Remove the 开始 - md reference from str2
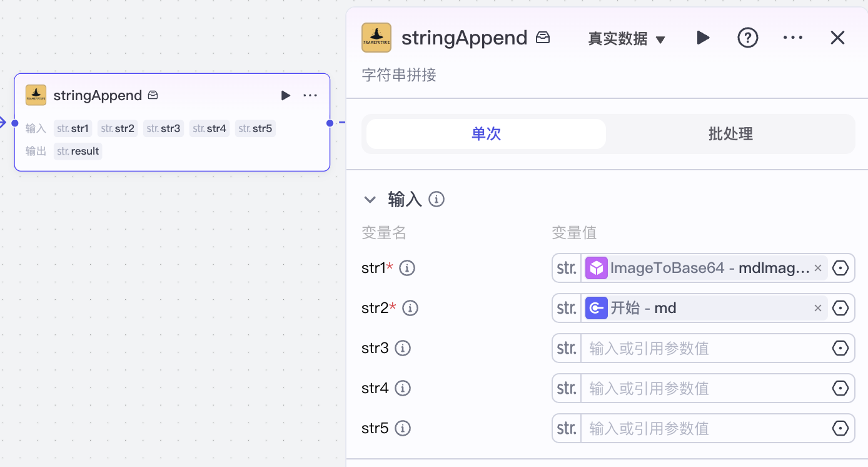This screenshot has width=868, height=467. [x=817, y=307]
